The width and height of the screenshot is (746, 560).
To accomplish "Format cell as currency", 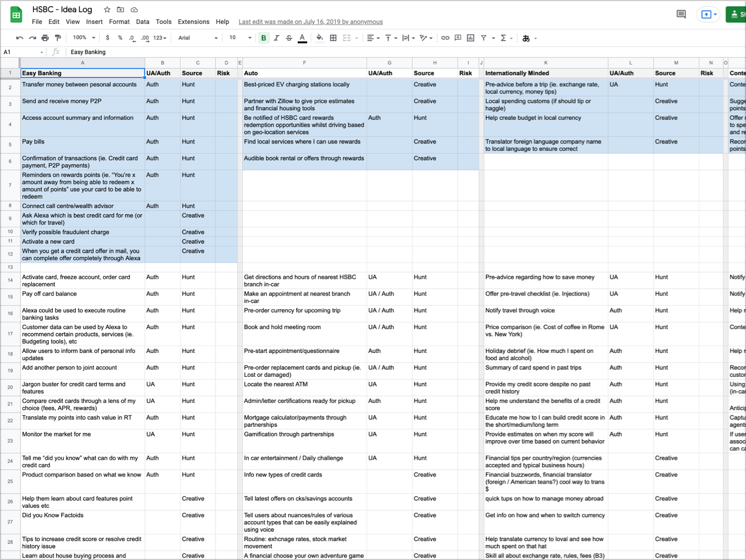I will [x=107, y=38].
